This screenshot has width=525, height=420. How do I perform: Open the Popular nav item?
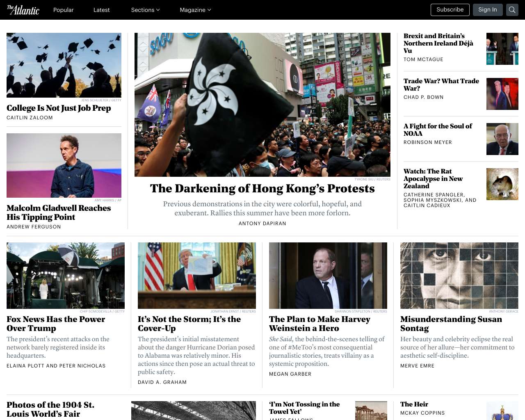tap(64, 10)
